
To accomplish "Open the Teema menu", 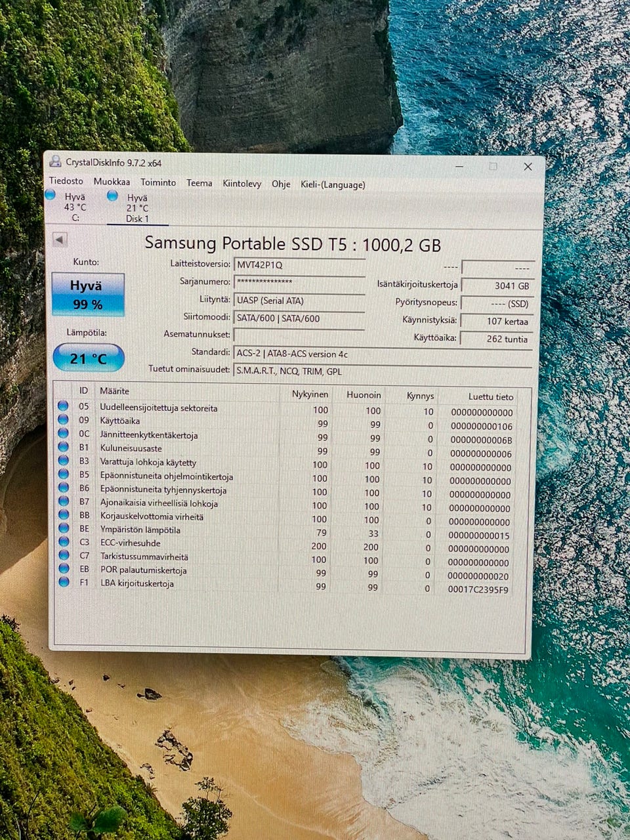I will pos(199,183).
